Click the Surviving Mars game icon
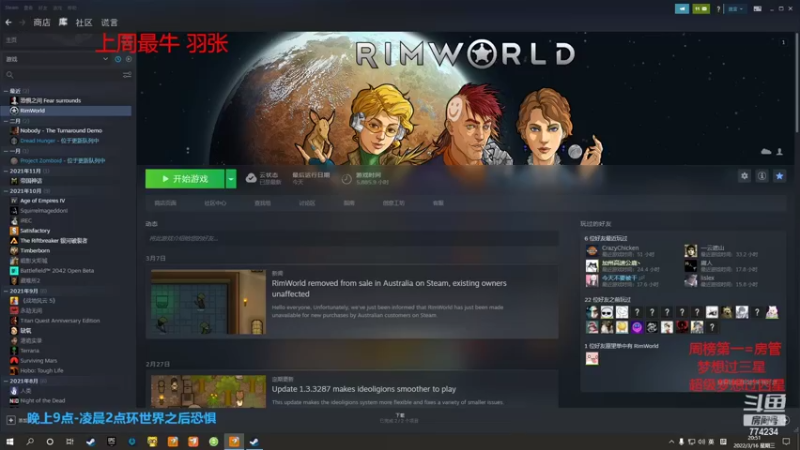 pyautogui.click(x=14, y=360)
